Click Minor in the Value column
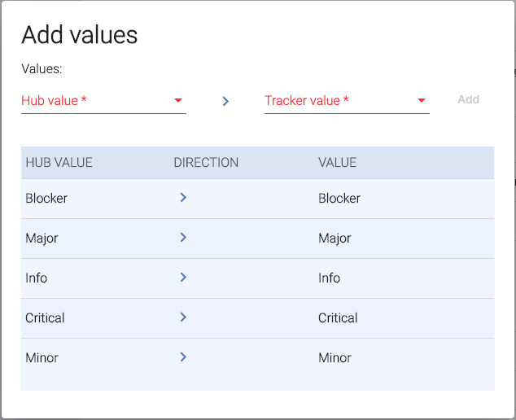The image size is (516, 420). (335, 358)
